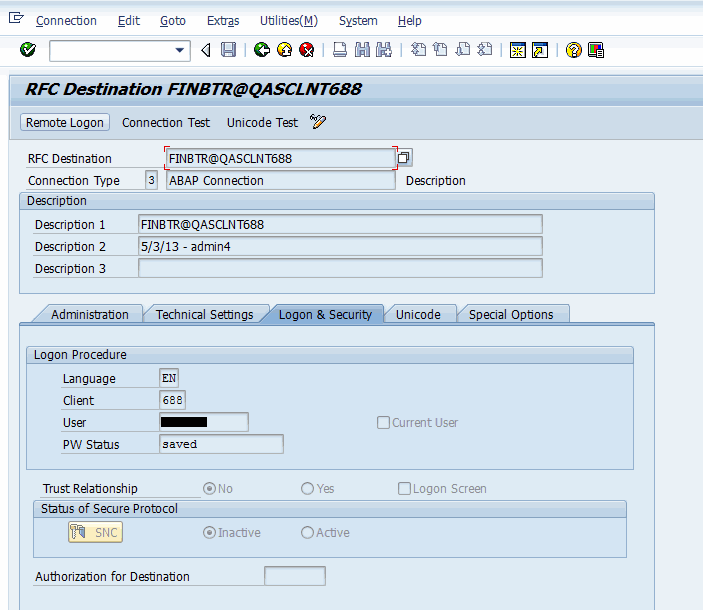This screenshot has height=610, width=703.
Task: Click the Next Page icon
Action: (x=463, y=50)
